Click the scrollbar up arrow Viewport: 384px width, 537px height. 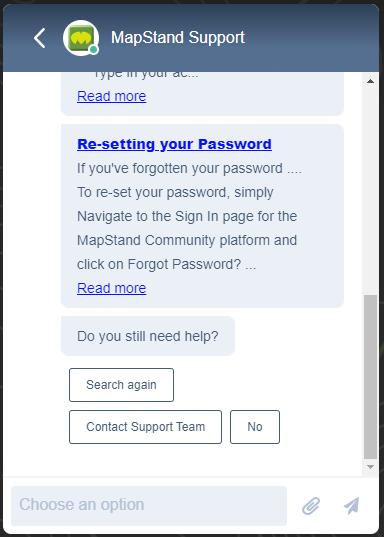(x=370, y=81)
